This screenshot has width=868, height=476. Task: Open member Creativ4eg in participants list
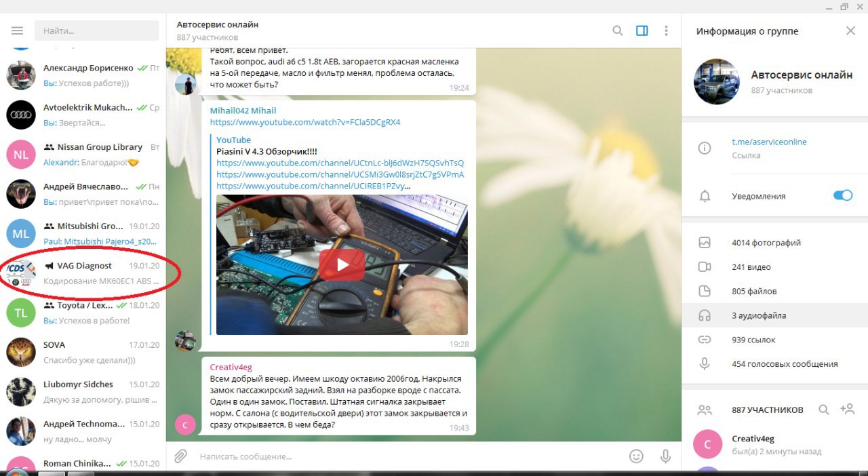point(774,444)
